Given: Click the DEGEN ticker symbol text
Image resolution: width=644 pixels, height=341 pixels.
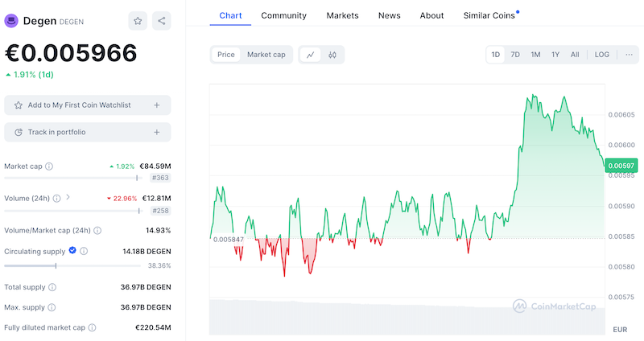Looking at the screenshot, I should pos(72,22).
